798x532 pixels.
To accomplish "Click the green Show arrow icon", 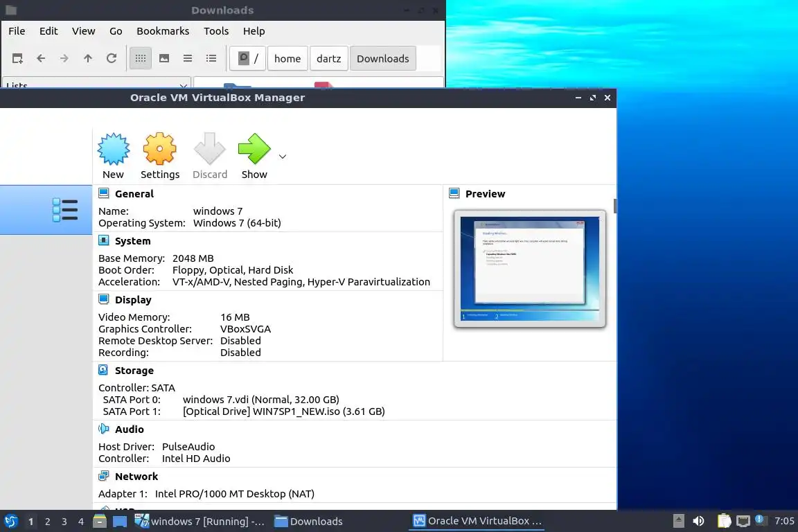I will [254, 149].
